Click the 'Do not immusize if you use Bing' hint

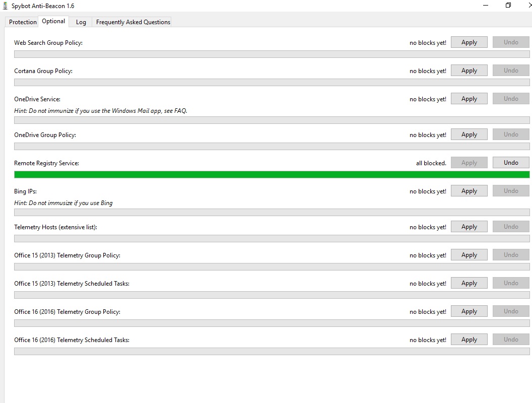pyautogui.click(x=63, y=203)
